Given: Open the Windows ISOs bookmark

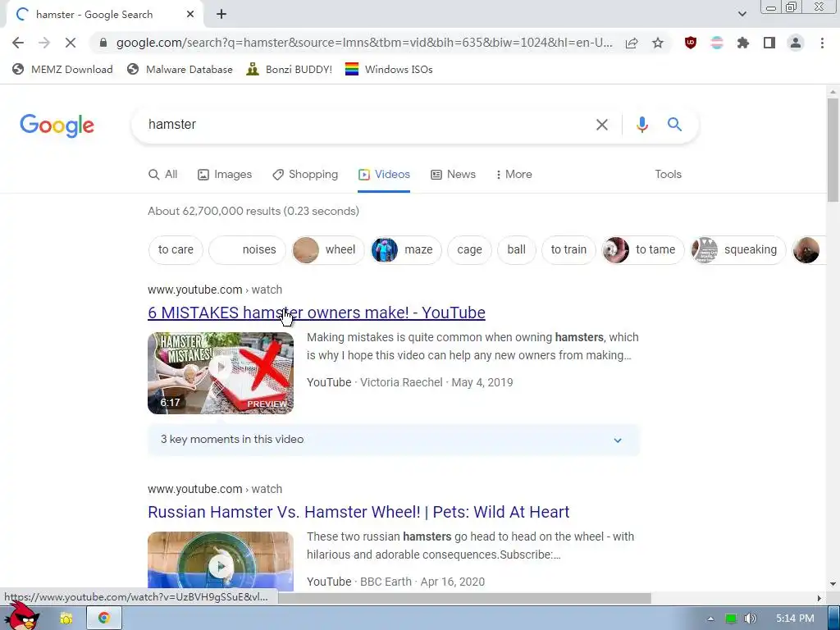Looking at the screenshot, I should click(389, 69).
